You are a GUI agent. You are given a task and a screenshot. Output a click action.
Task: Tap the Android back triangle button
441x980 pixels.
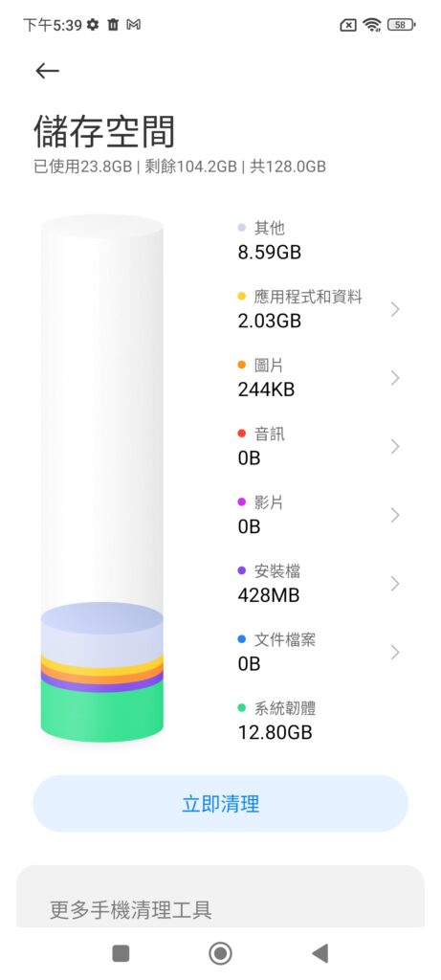pos(320,953)
